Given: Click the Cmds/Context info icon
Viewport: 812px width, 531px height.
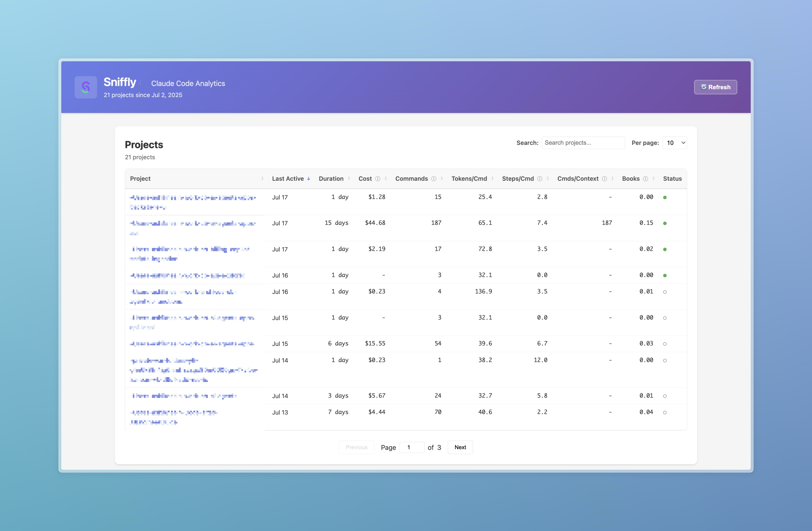Looking at the screenshot, I should pos(604,179).
